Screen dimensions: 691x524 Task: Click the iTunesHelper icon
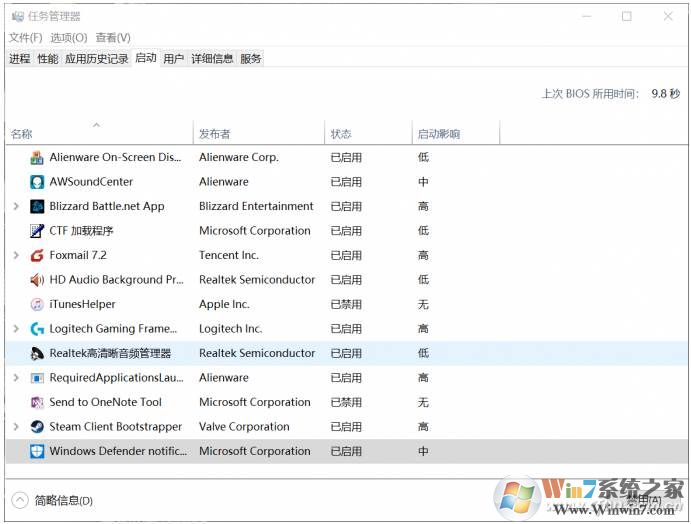37,304
